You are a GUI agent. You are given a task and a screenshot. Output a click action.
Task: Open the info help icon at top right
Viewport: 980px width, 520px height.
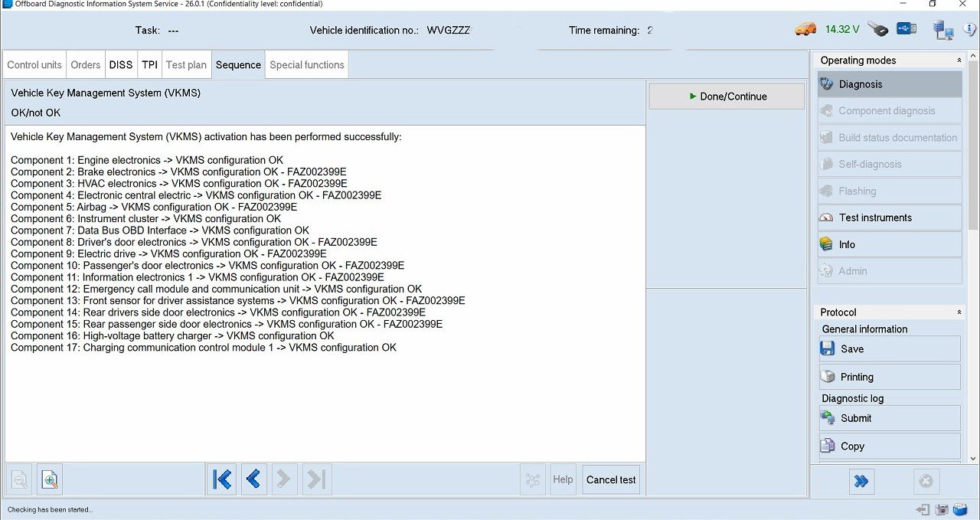tap(970, 30)
